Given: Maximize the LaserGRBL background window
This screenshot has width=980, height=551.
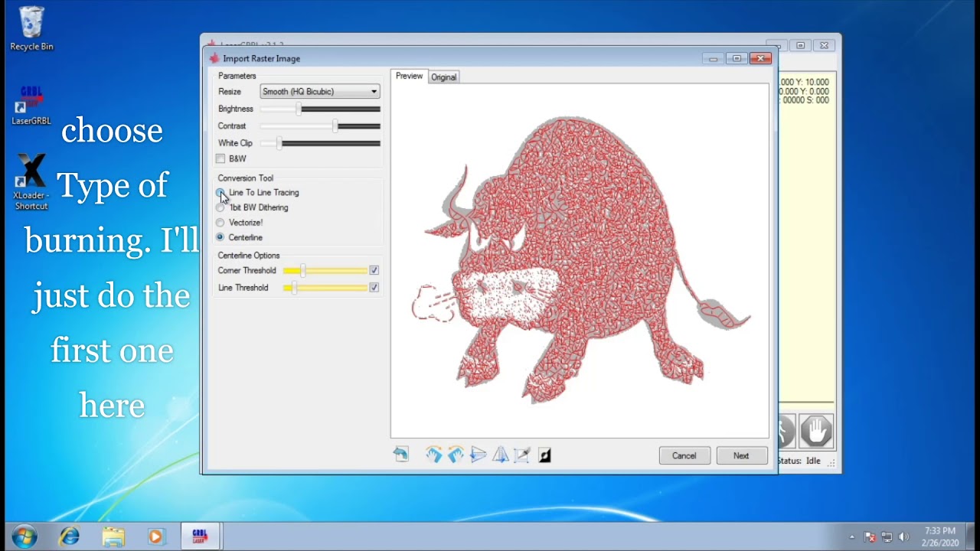Looking at the screenshot, I should click(x=800, y=45).
